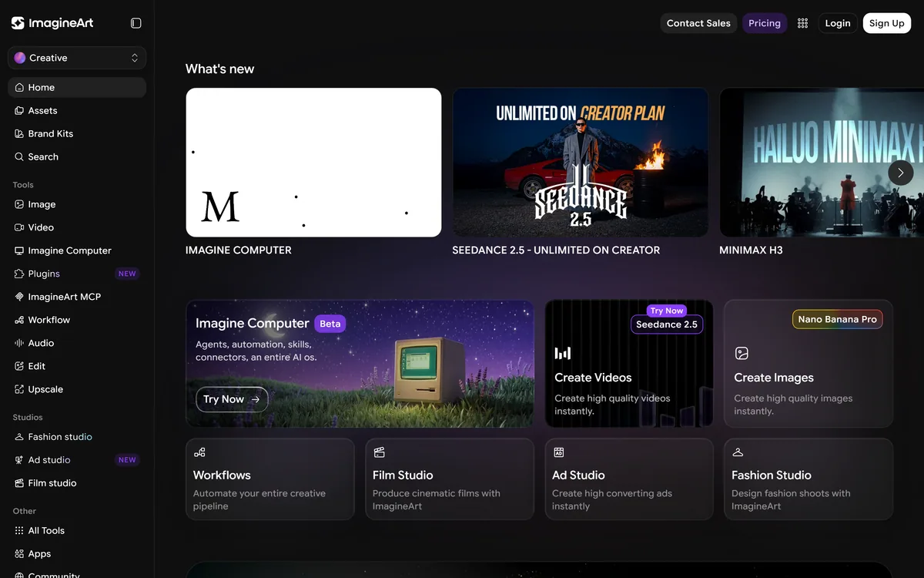The width and height of the screenshot is (924, 578).
Task: Click the Ad Studio card title
Action: pyautogui.click(x=578, y=476)
